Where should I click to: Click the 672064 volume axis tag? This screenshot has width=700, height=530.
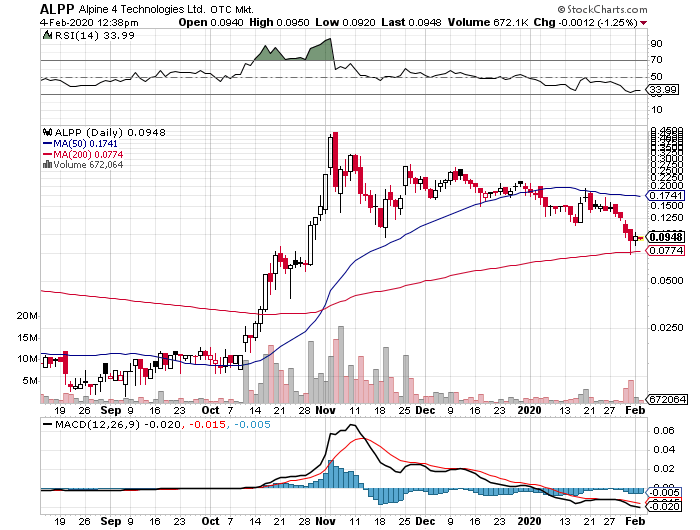666,399
